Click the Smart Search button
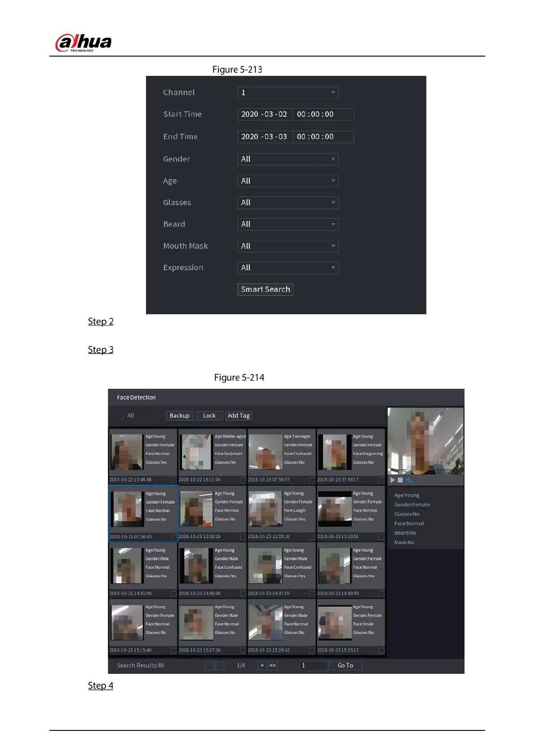Screen dimensions: 535x756 (x=265, y=289)
